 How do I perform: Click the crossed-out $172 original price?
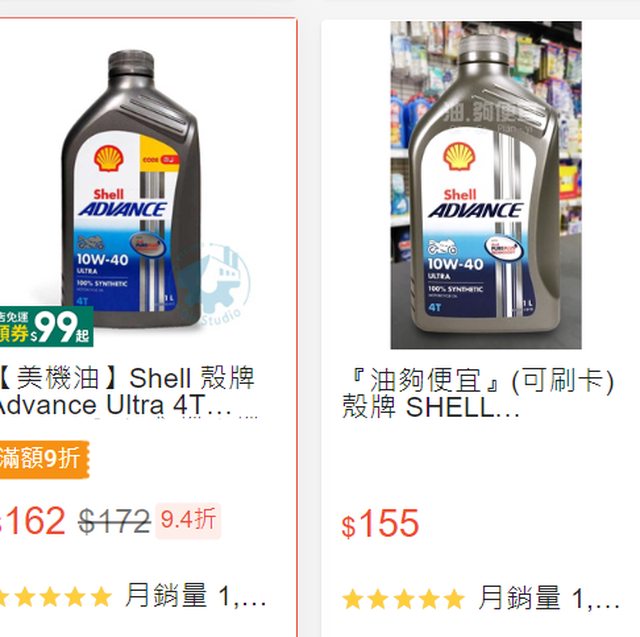(114, 521)
